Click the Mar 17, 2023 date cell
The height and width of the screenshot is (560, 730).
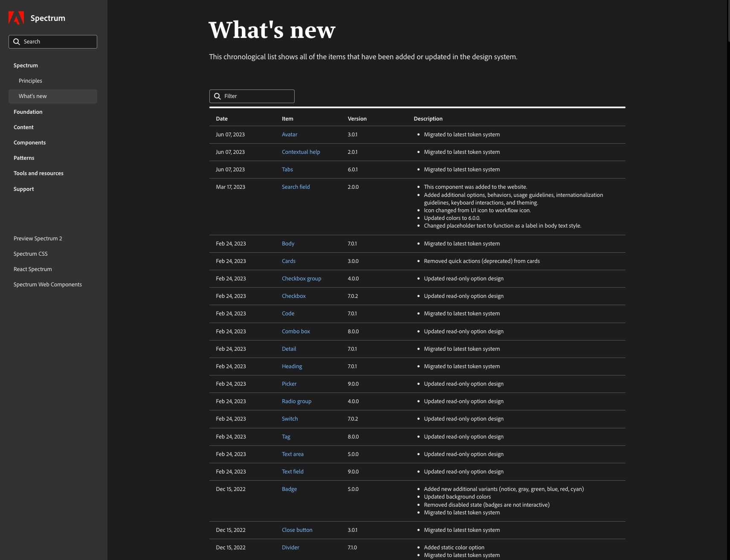coord(230,187)
